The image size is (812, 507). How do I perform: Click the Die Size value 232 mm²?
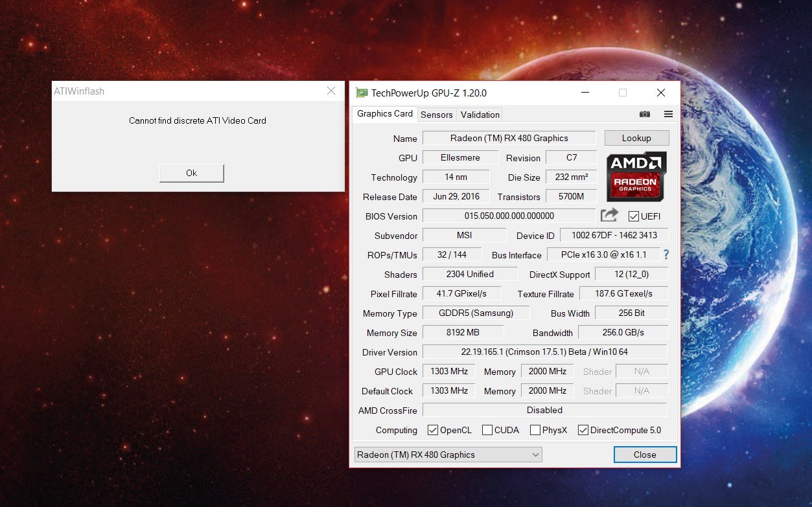572,177
